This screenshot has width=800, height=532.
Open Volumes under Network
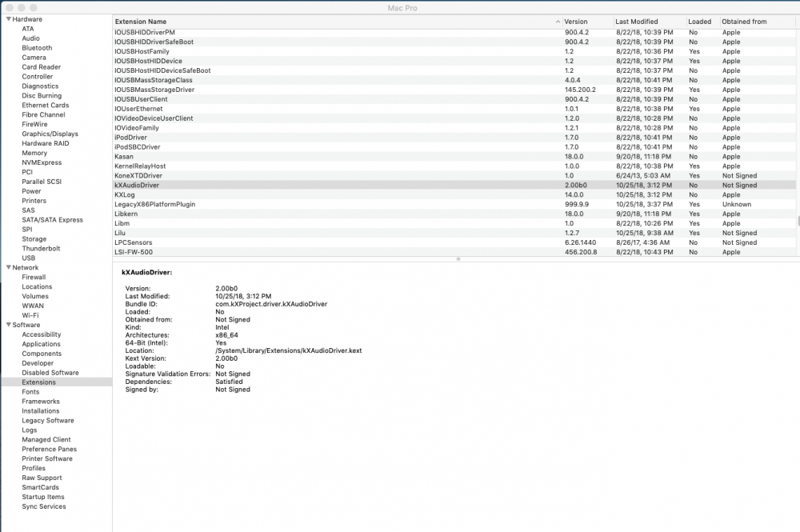34,296
